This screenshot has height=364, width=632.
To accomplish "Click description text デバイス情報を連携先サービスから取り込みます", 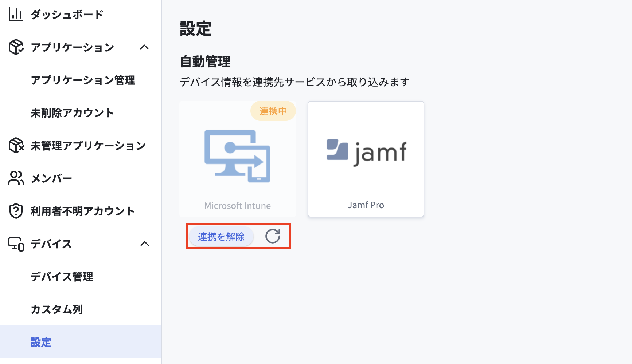I will point(295,82).
